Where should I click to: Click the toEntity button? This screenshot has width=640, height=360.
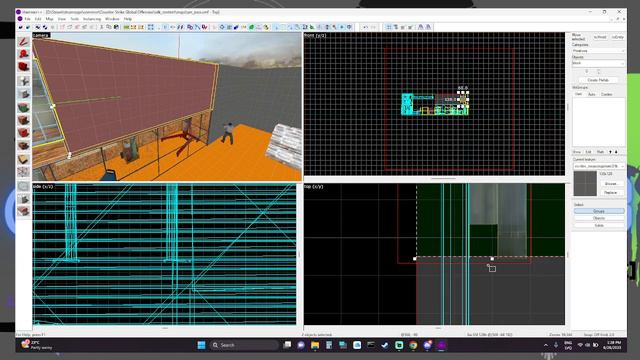coord(618,37)
